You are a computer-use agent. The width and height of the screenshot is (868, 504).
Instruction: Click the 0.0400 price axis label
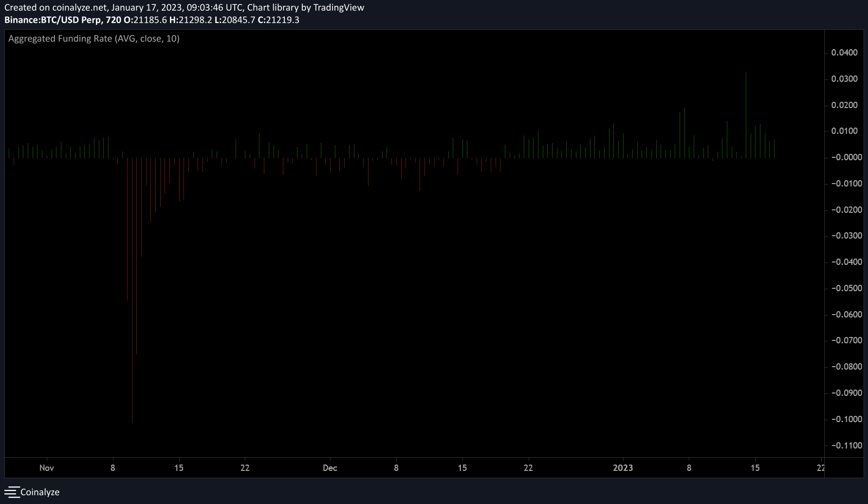(844, 53)
